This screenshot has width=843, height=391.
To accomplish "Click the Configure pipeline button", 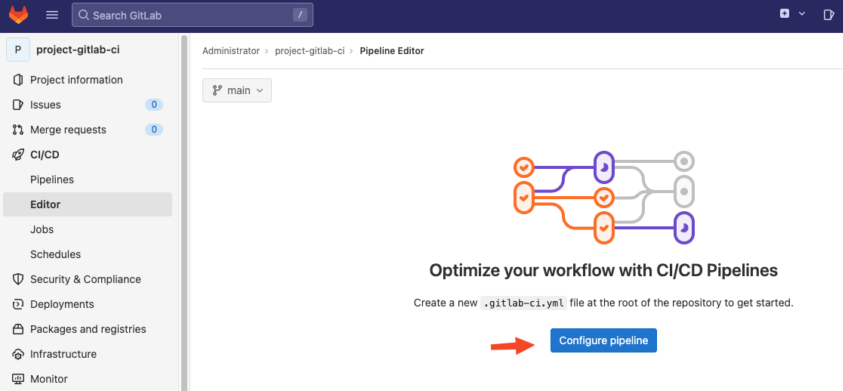I will pyautogui.click(x=603, y=340).
